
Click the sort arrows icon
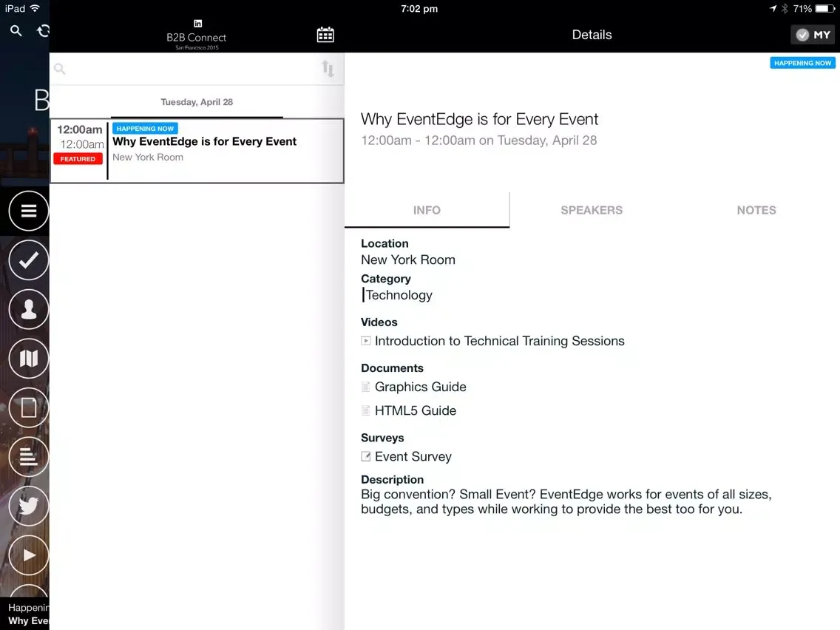328,69
